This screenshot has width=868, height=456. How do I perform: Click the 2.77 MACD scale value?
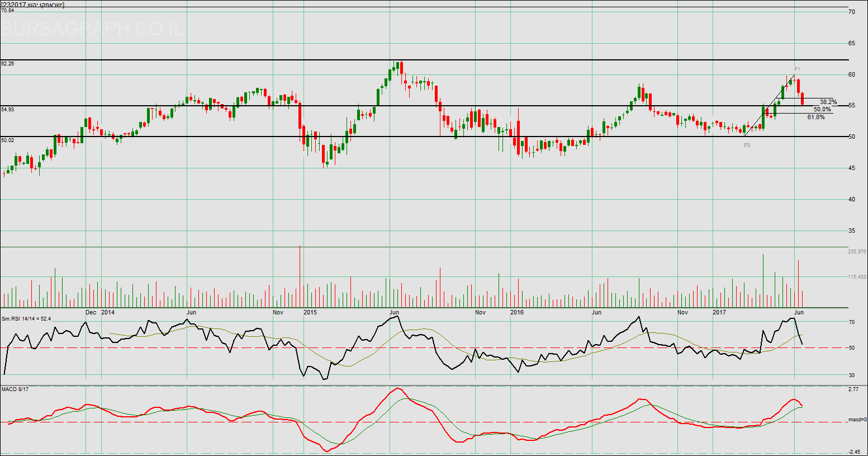853,389
